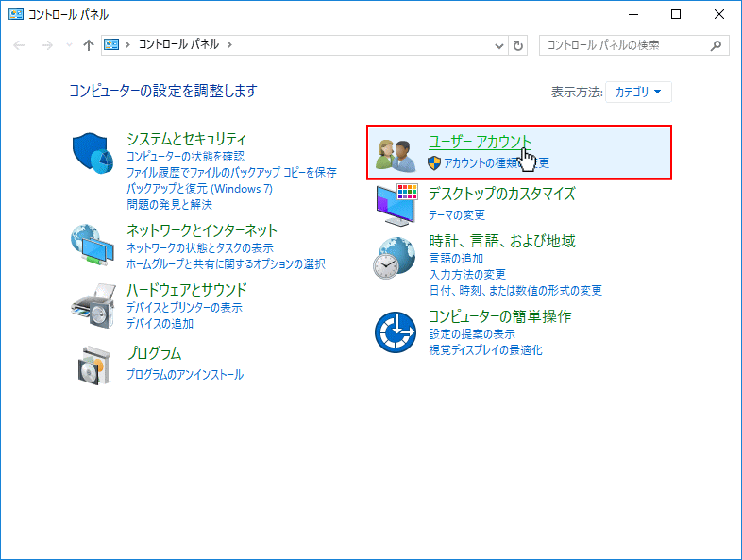Go up one level with Up arrow
742x560 pixels.
click(x=89, y=45)
